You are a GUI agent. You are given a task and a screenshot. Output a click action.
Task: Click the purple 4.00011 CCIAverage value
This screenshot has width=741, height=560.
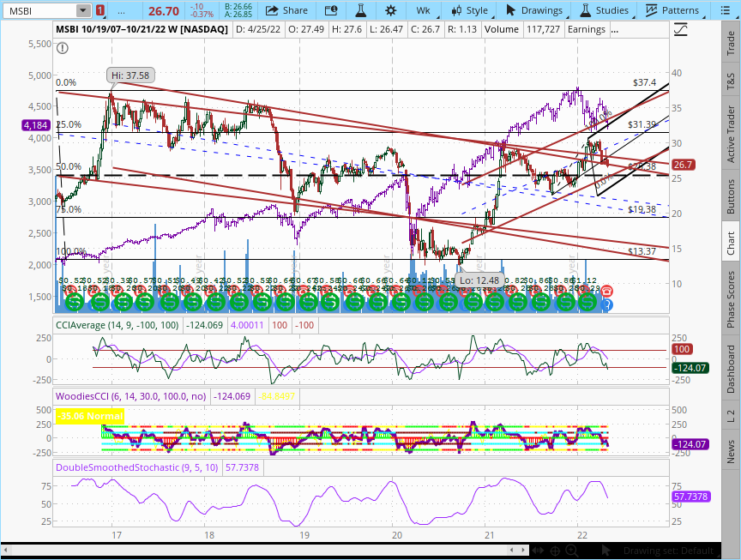pos(247,325)
